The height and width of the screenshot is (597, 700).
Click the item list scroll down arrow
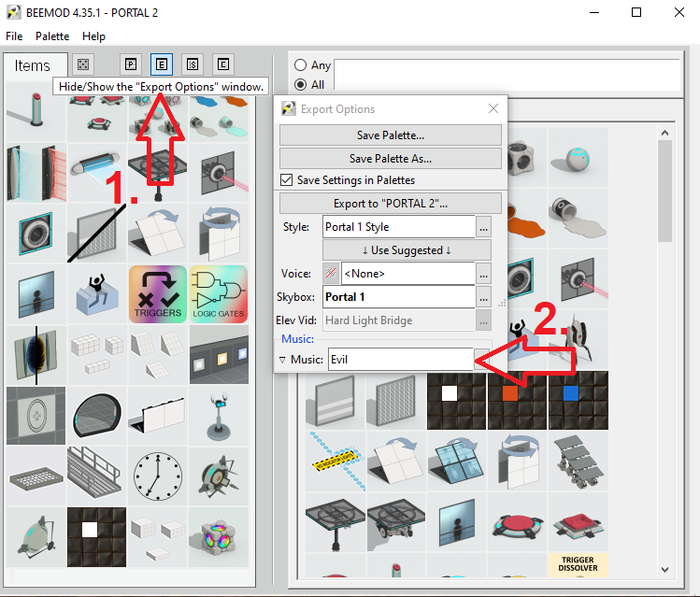(x=664, y=570)
